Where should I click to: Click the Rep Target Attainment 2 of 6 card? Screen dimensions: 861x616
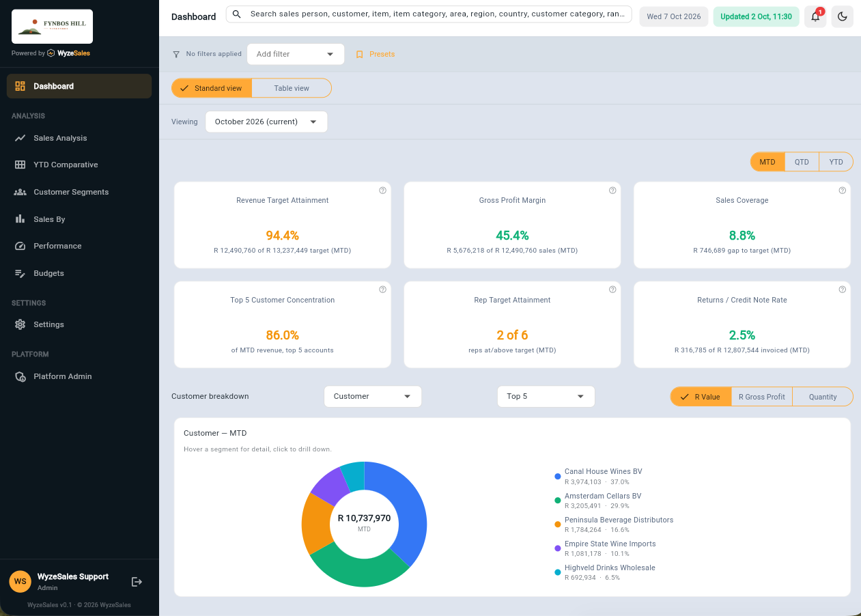512,324
